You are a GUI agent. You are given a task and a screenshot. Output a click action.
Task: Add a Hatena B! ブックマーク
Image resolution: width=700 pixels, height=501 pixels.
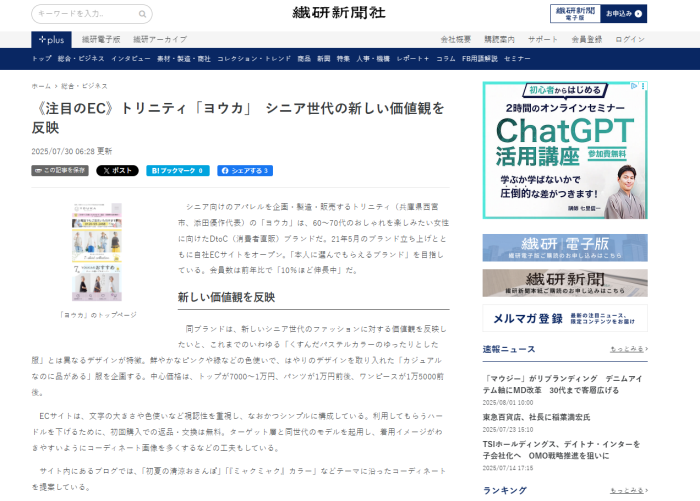click(x=178, y=171)
